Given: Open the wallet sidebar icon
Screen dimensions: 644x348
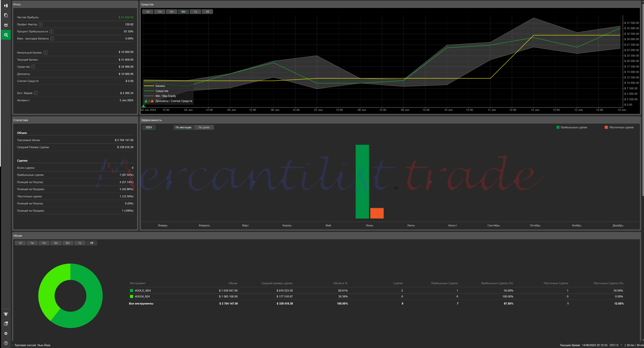Looking at the screenshot, I should point(6,324).
